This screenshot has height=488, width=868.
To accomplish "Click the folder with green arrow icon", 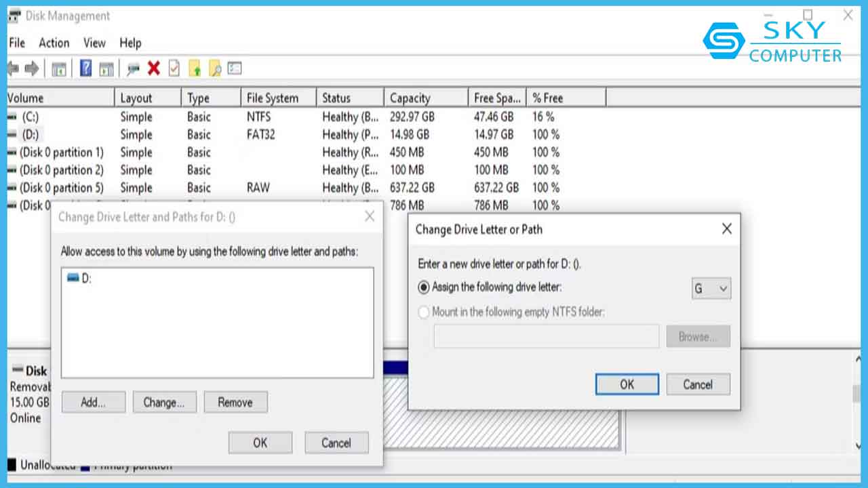I will click(195, 68).
